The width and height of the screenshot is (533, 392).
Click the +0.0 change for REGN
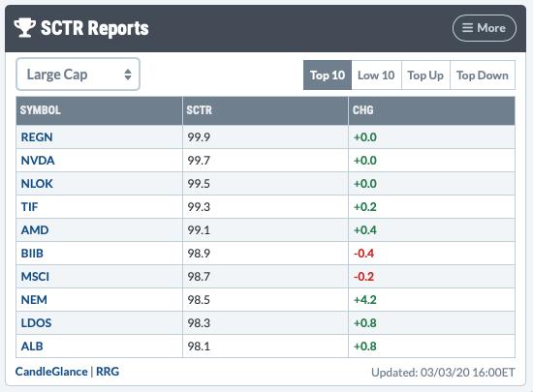[x=365, y=137]
